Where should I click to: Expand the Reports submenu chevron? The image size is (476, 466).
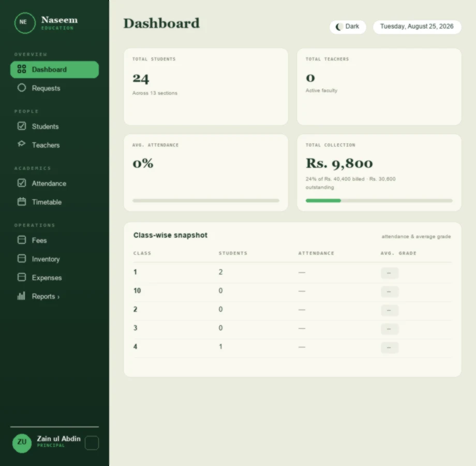point(58,297)
